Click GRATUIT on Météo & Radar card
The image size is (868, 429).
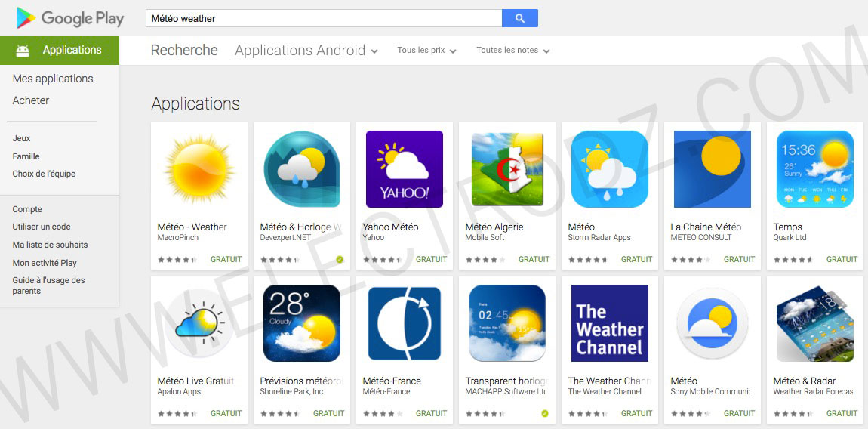(x=842, y=413)
